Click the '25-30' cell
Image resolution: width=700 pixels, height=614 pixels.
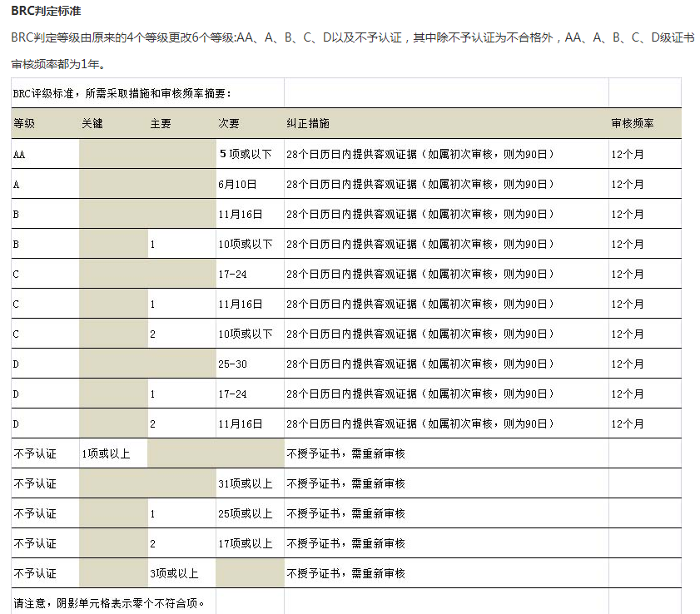pos(232,364)
